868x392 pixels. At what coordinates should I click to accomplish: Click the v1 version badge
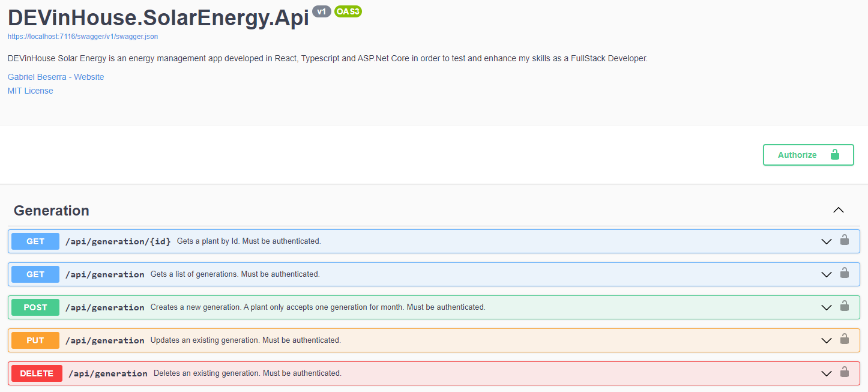coord(322,11)
